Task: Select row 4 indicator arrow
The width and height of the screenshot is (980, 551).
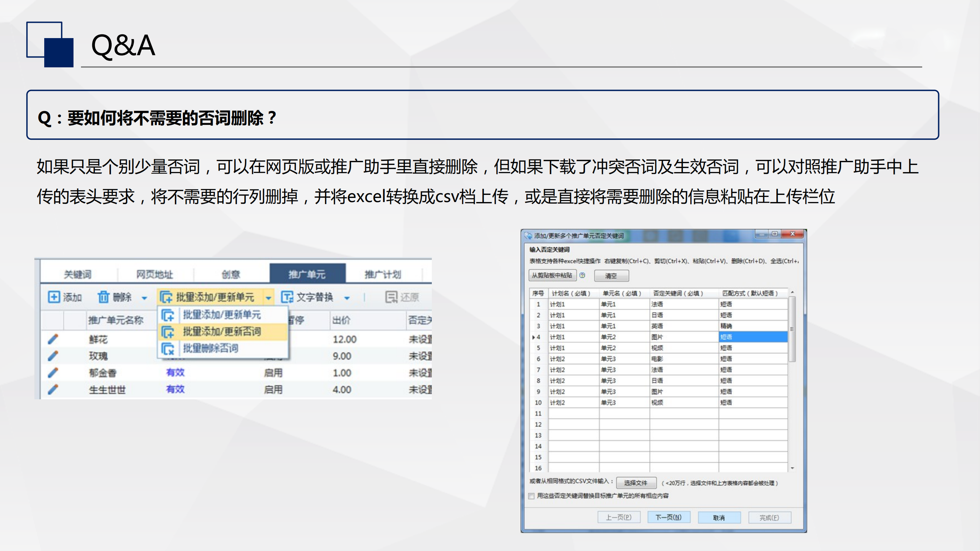Action: pyautogui.click(x=533, y=337)
